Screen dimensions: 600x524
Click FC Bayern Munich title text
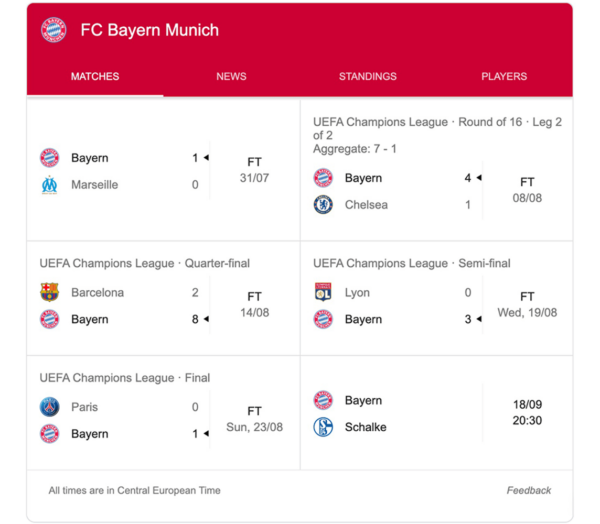tap(149, 30)
